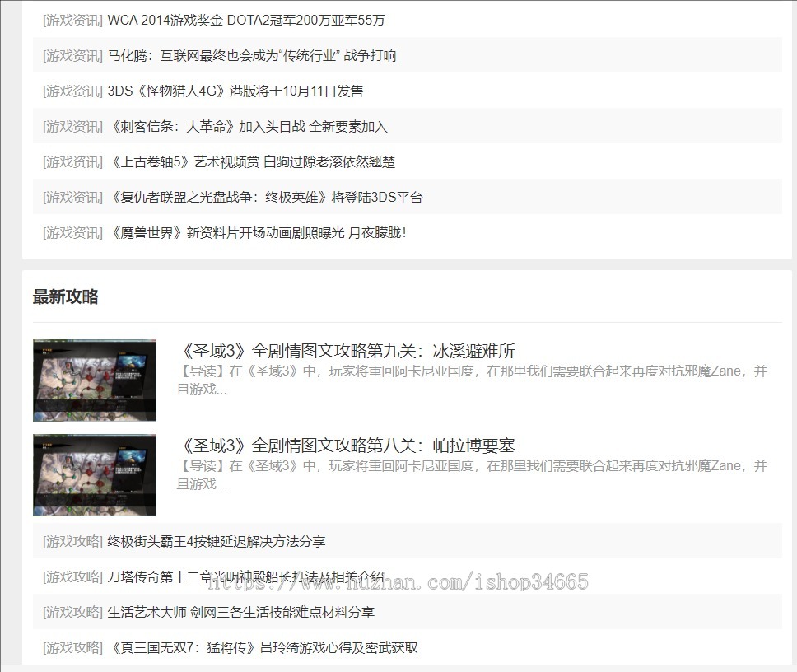Click the 最新攻略 section heading
This screenshot has height=672, width=797.
(65, 296)
